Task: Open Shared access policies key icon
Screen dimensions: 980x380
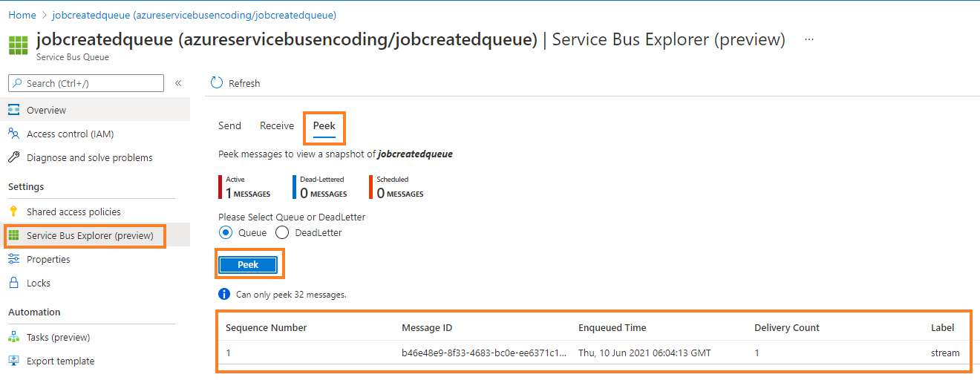Action: (13, 212)
